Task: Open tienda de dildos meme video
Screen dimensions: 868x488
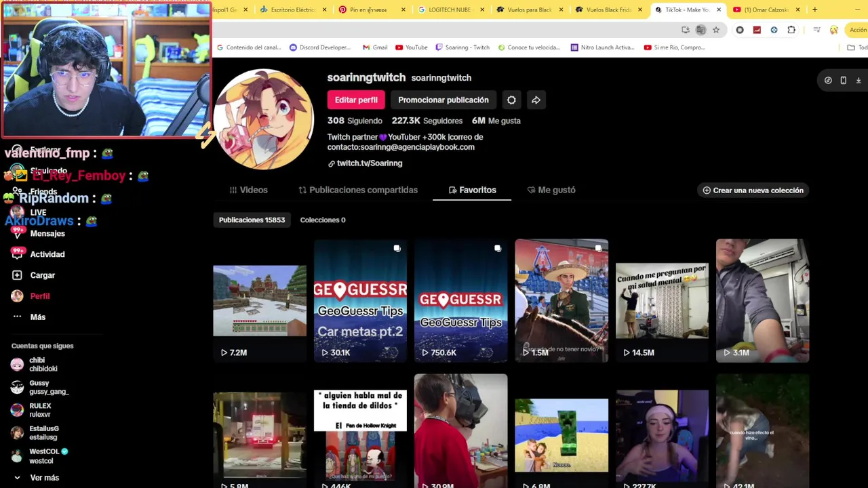Action: click(x=360, y=430)
